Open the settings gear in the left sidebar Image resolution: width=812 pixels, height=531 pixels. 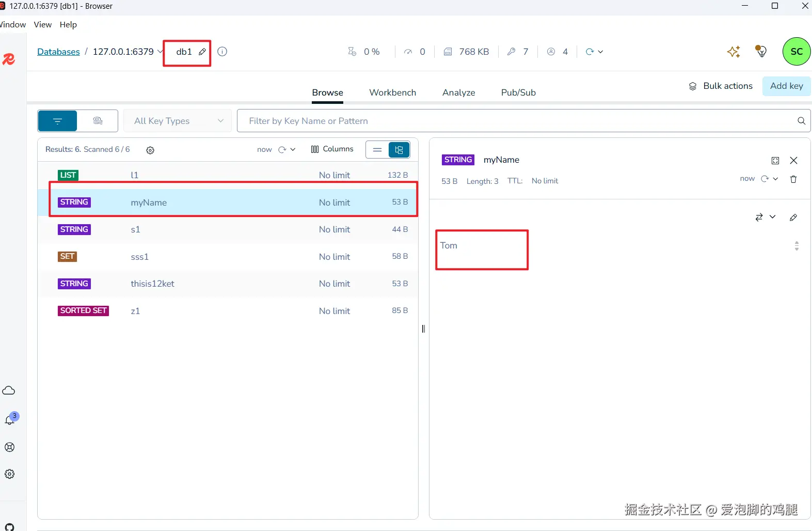(x=9, y=474)
